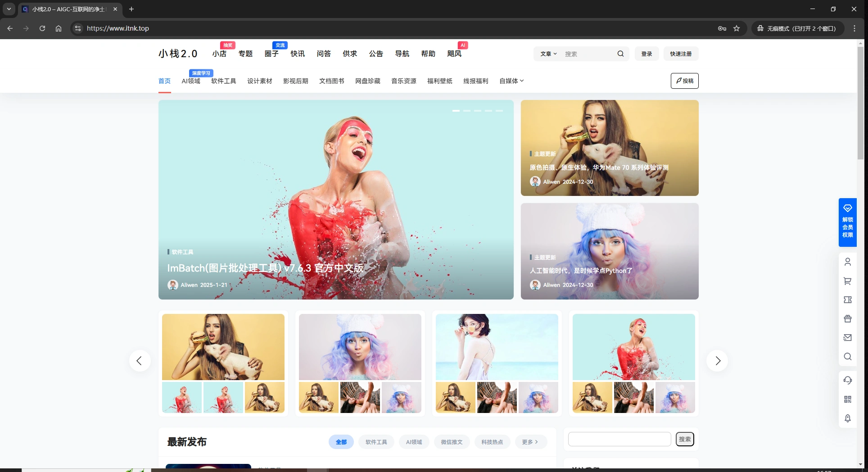Viewport: 868px width, 472px height.
Task: Open the 专题 nav item
Action: point(245,54)
